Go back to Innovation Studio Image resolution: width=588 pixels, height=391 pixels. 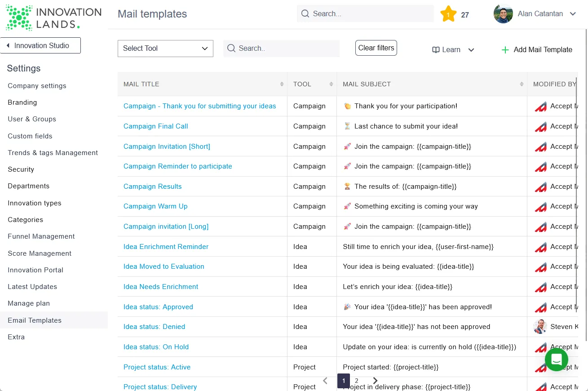pos(40,45)
